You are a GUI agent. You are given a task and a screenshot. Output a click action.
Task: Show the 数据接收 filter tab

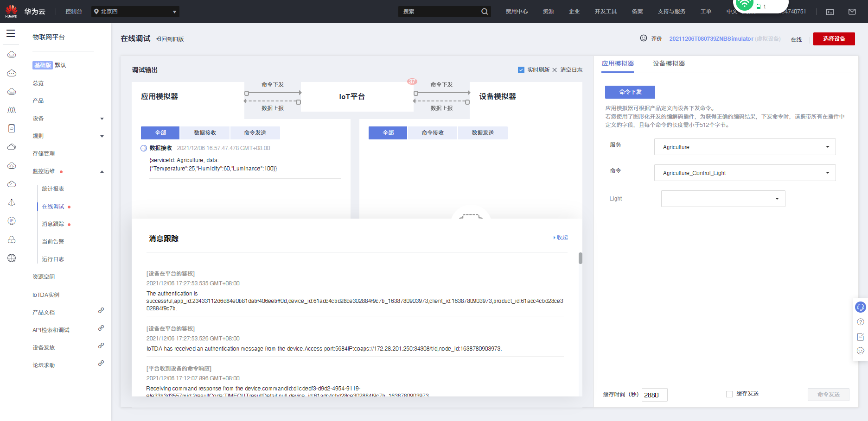click(205, 133)
